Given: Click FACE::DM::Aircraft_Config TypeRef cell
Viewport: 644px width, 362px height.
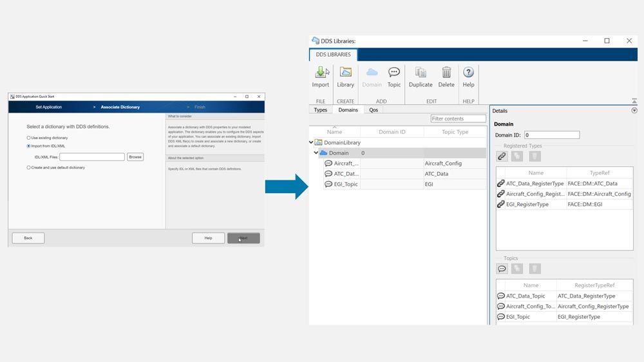Looking at the screenshot, I should pyautogui.click(x=600, y=194).
